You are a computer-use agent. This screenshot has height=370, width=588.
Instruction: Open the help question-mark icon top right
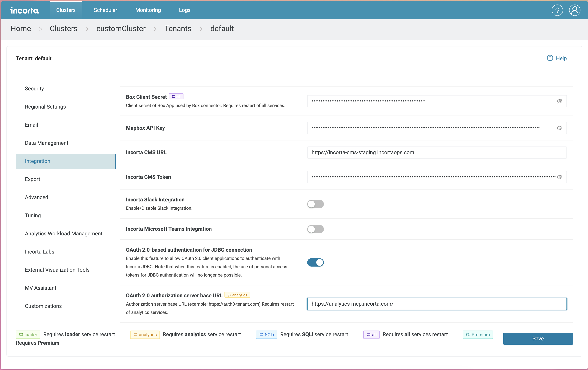pyautogui.click(x=557, y=10)
